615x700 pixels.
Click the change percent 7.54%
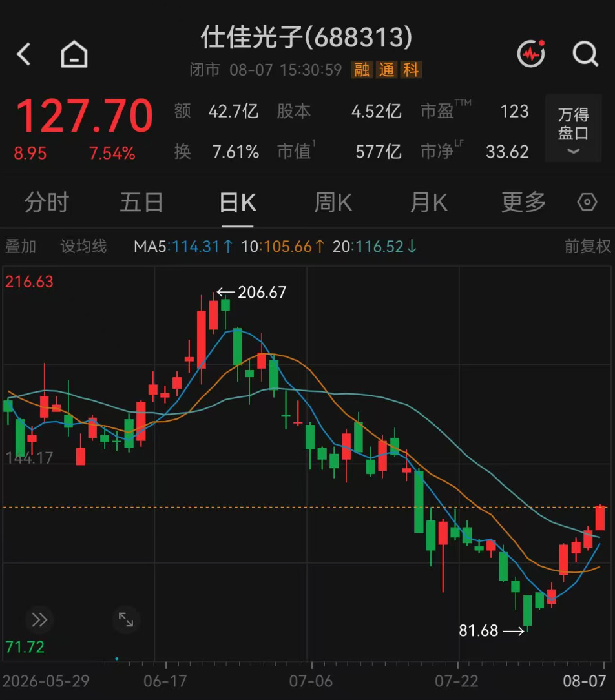pyautogui.click(x=112, y=153)
